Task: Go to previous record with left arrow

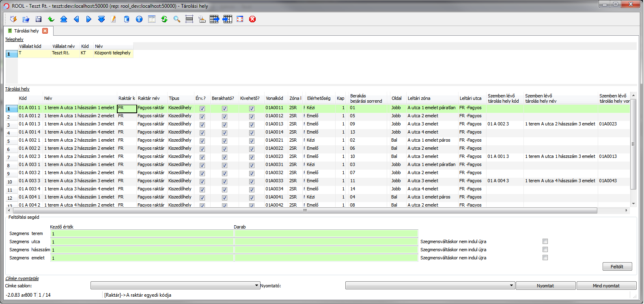Action: click(x=76, y=19)
